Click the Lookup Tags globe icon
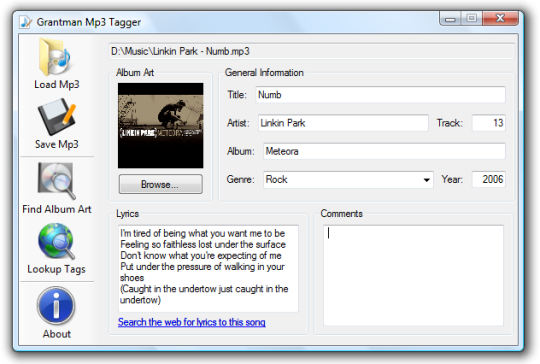The width and height of the screenshot is (540, 364). 56,241
